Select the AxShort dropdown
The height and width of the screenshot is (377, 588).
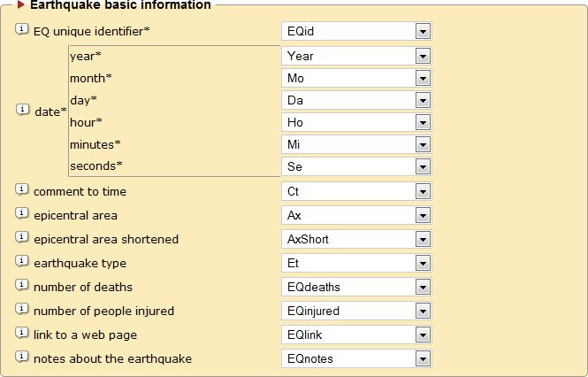click(x=423, y=239)
